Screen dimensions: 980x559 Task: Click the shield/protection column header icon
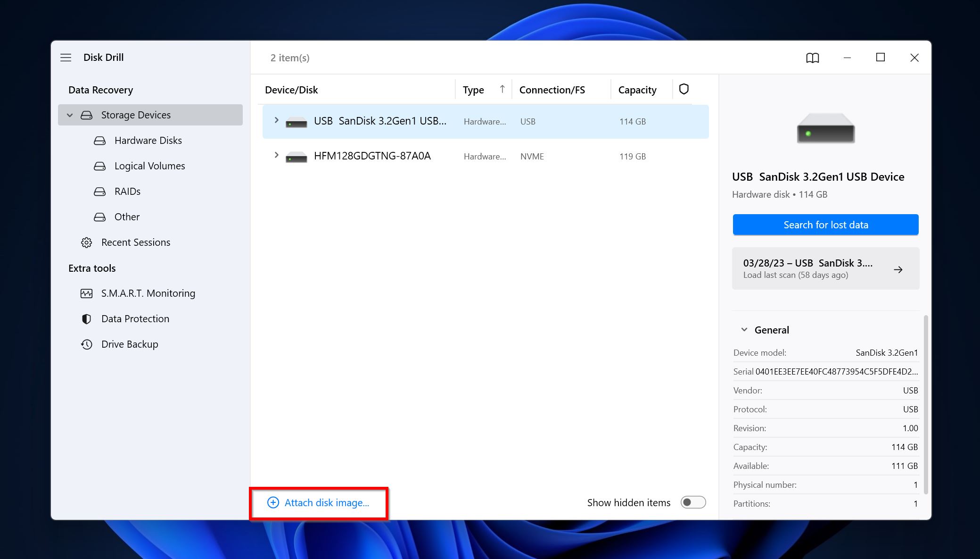[x=684, y=89]
